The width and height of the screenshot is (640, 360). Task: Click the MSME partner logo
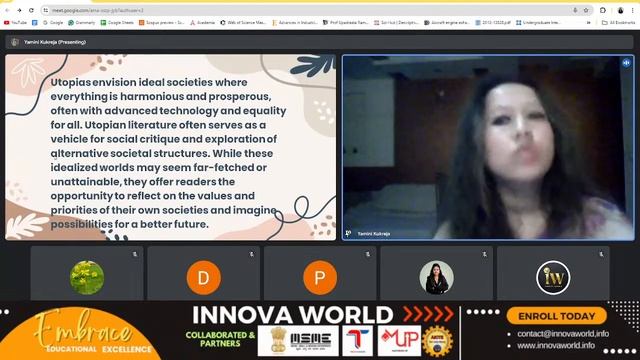pos(298,340)
